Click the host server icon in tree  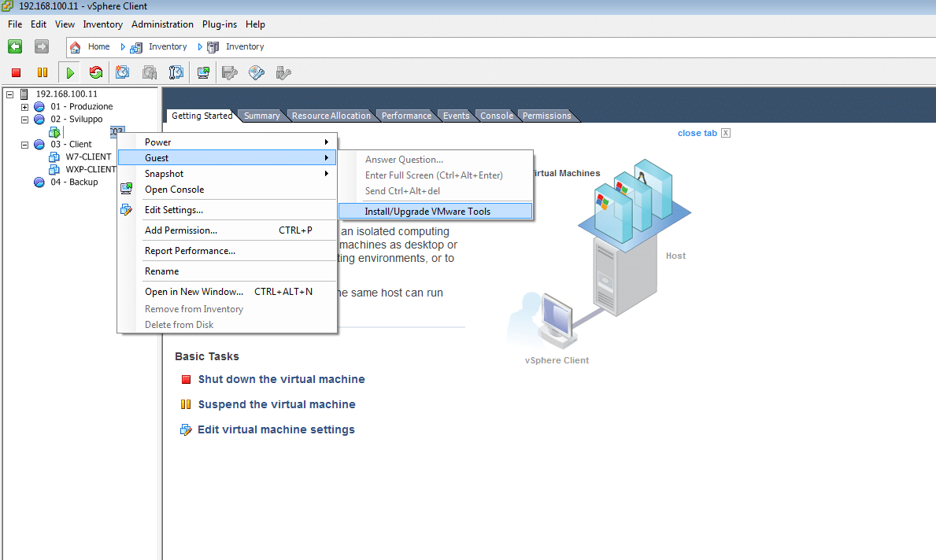[x=24, y=94]
